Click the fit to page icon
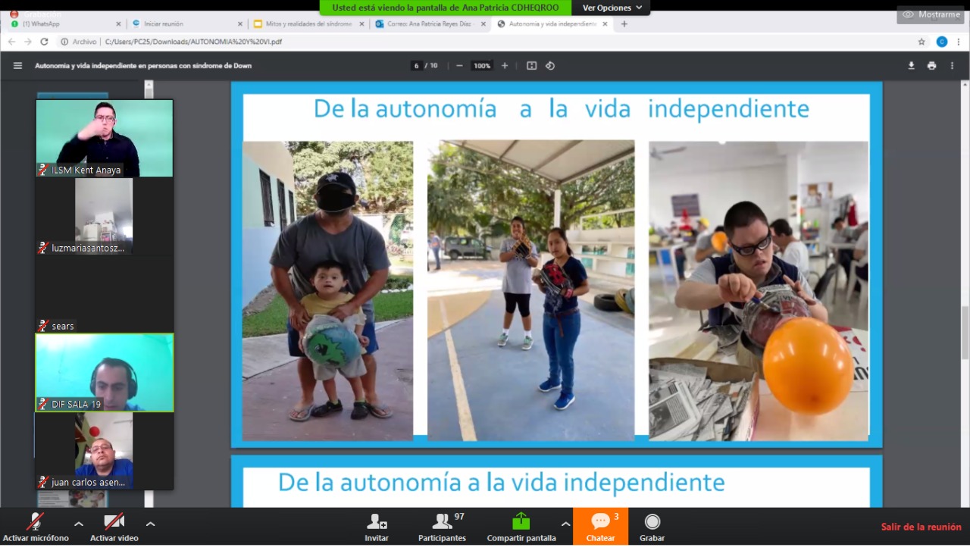This screenshot has width=970, height=560. [531, 66]
